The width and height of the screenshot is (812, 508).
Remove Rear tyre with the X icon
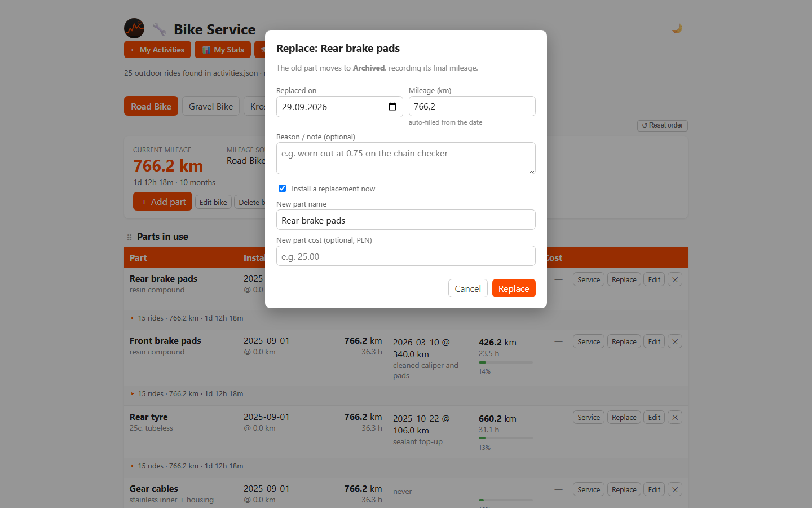675,417
